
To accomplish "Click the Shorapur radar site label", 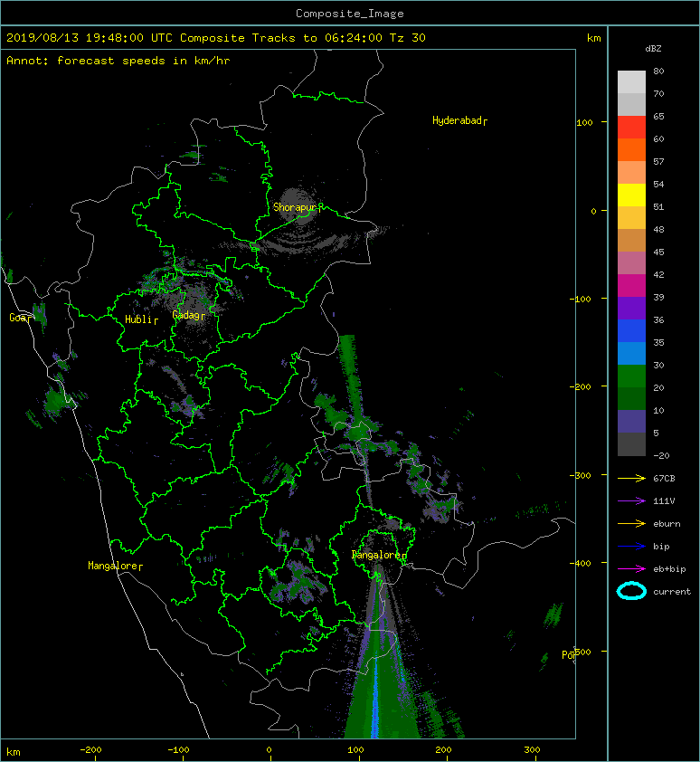I will [297, 207].
